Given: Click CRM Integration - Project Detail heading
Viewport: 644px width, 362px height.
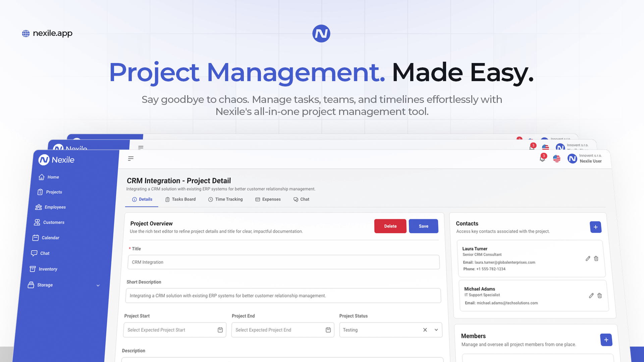Looking at the screenshot, I should [x=179, y=181].
